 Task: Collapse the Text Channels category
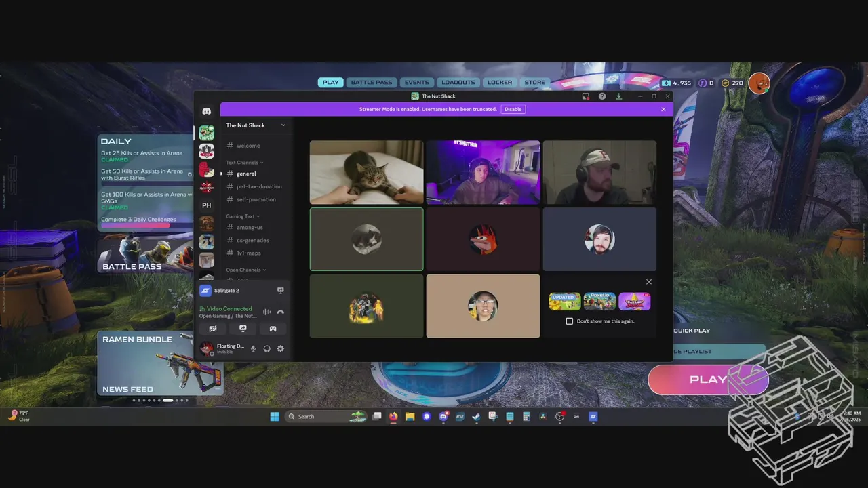pyautogui.click(x=245, y=163)
